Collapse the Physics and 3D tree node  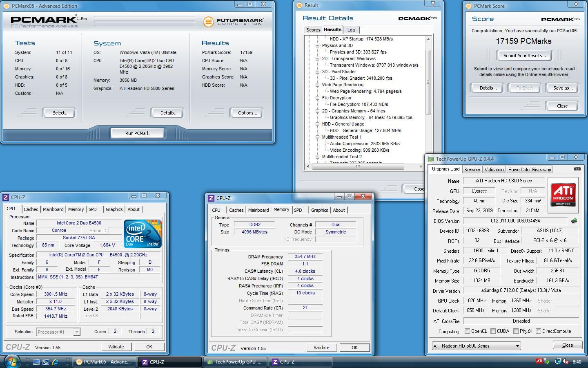318,45
